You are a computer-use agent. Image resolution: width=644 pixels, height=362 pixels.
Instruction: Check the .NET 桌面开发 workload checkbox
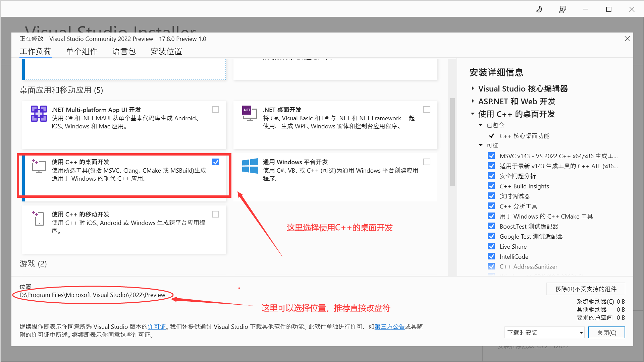click(x=427, y=110)
